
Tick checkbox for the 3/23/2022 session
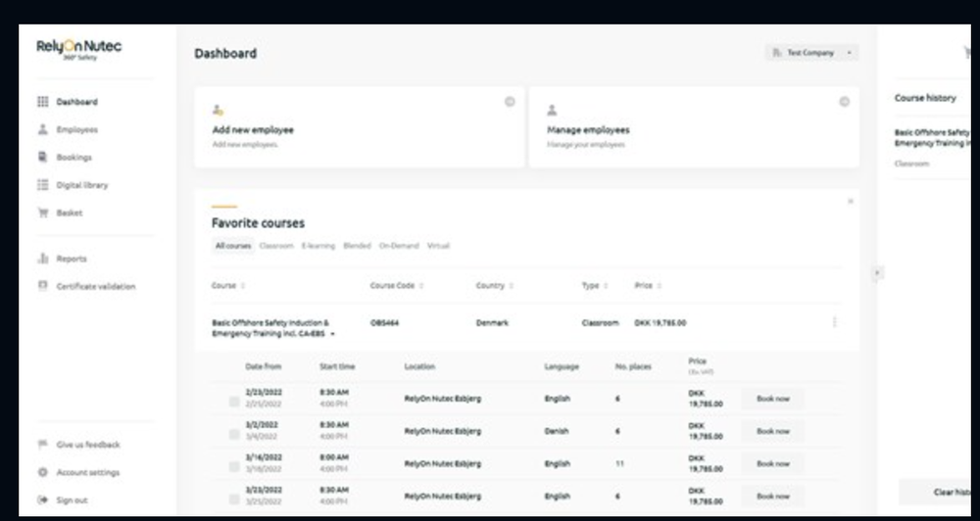234,499
